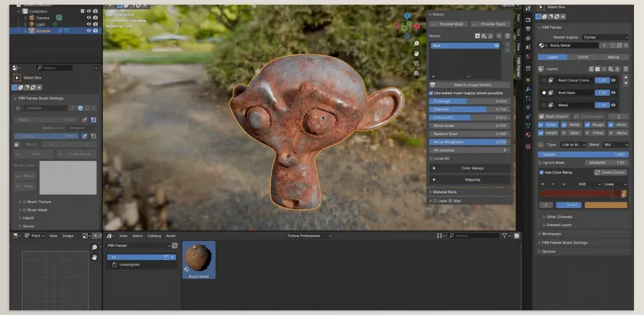The height and width of the screenshot is (315, 644).
Task: Delete layer with trash icon in Layers list
Action: pos(625,69)
